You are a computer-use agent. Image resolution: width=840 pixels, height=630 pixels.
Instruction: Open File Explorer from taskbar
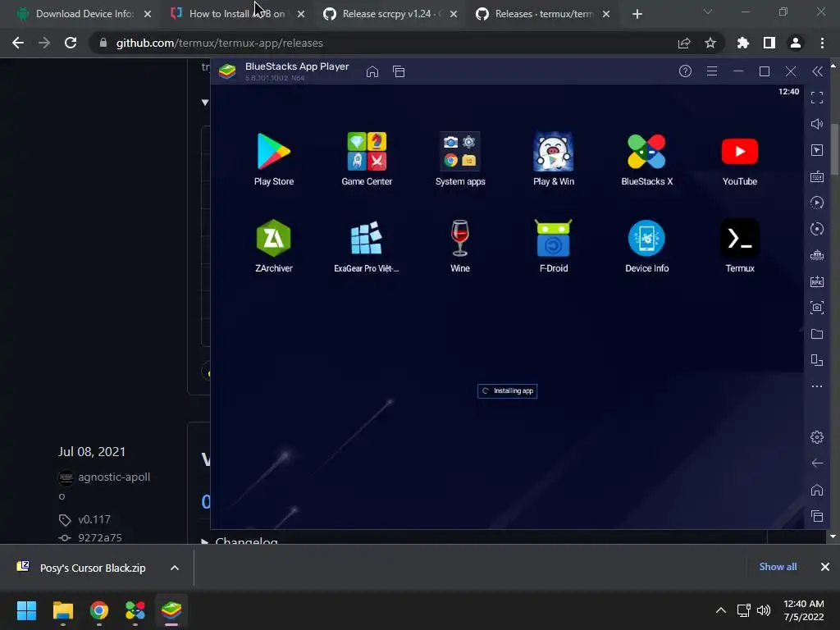pos(62,610)
